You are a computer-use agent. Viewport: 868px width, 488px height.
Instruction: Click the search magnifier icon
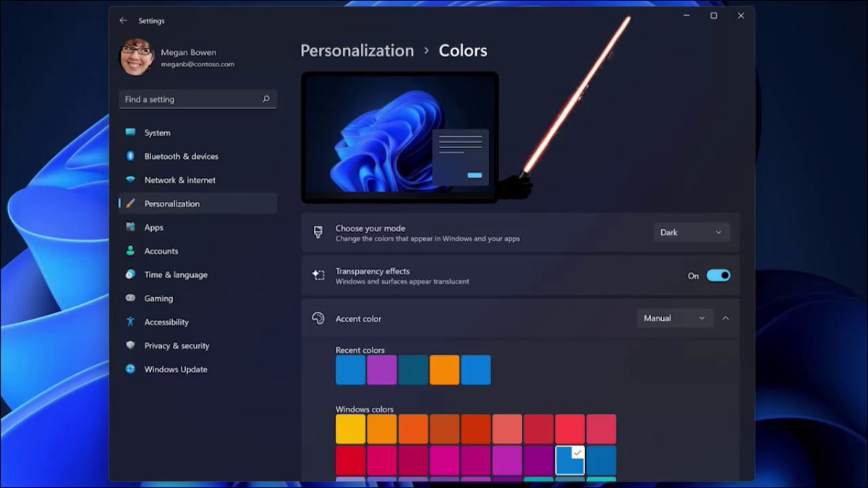pos(266,99)
